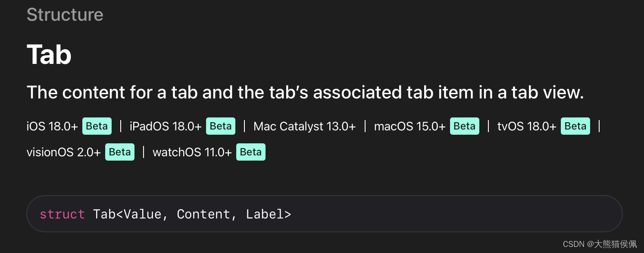Click the struct keyword in the declaration
The image size is (644, 253).
63,214
